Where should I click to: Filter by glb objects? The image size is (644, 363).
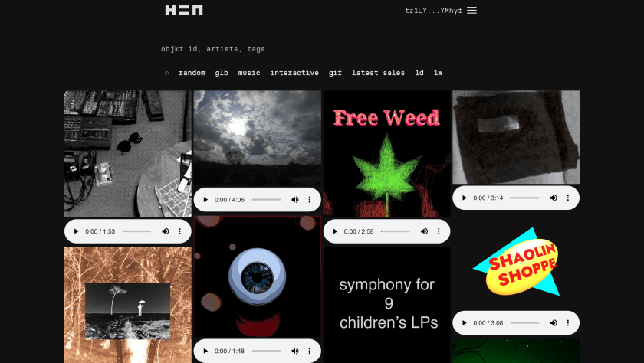pos(222,73)
